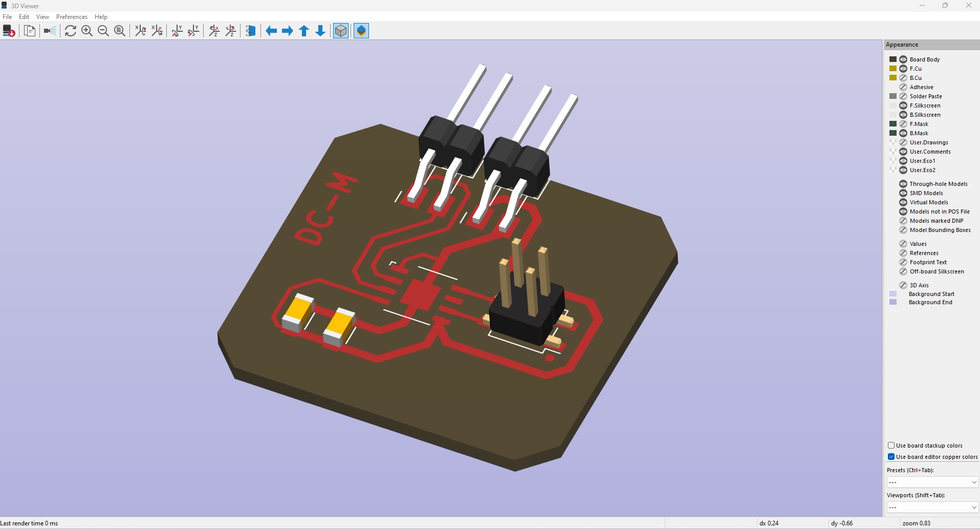The height and width of the screenshot is (529, 980).
Task: Enable Use board stackup colors
Action: [891, 446]
